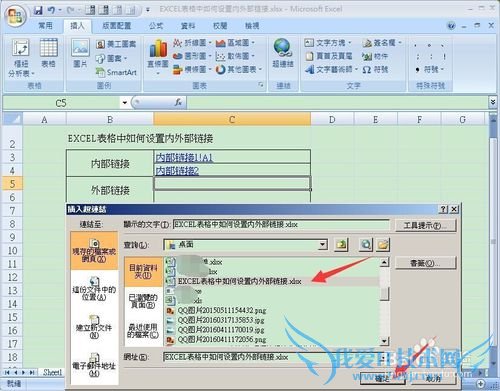Open the Shapes dropdown
500x391 pixels.
(x=112, y=58)
